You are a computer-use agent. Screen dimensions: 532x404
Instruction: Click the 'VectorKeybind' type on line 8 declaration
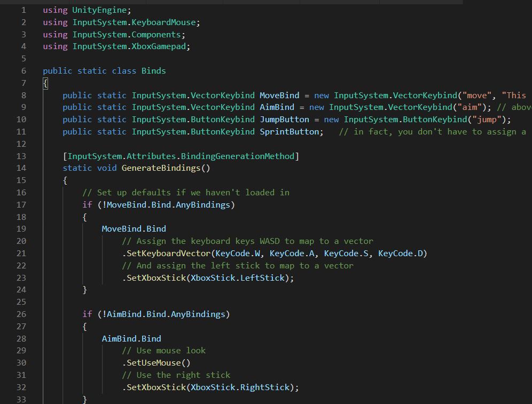(x=223, y=95)
